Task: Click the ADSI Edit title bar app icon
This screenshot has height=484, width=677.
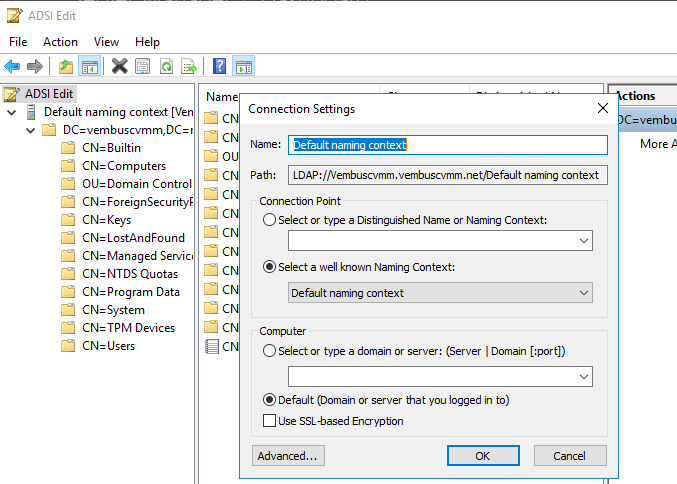Action: (x=14, y=16)
